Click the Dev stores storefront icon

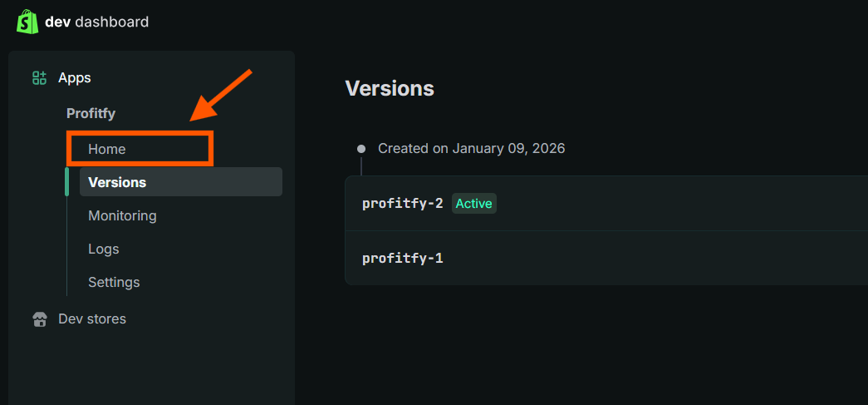click(39, 319)
